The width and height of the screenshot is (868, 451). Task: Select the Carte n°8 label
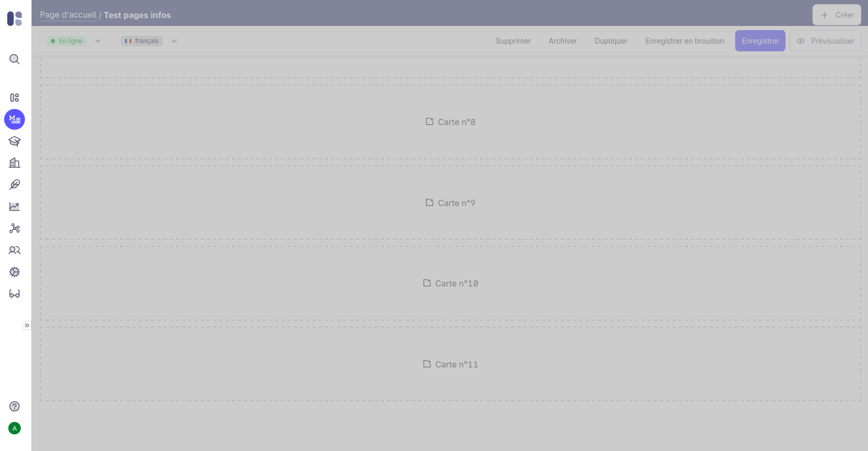[457, 122]
